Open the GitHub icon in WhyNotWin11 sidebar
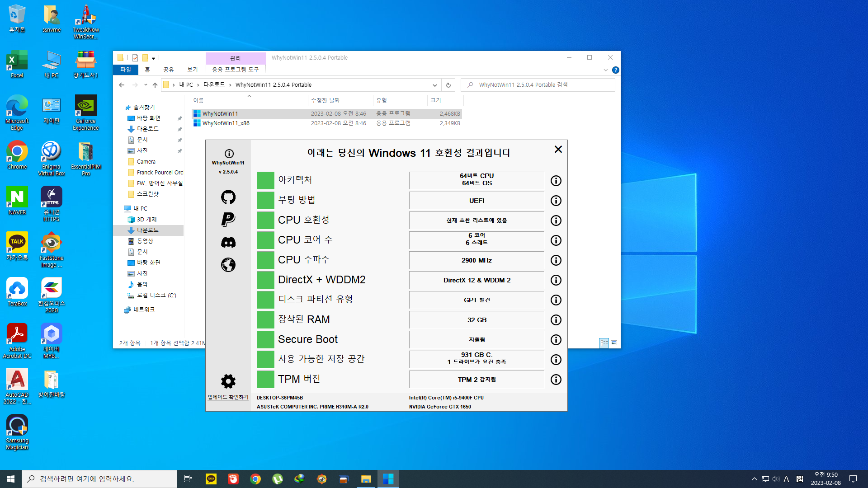 [x=228, y=197]
